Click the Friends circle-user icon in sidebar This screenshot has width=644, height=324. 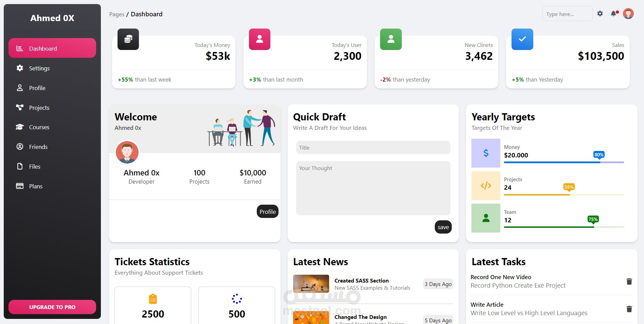(x=20, y=147)
